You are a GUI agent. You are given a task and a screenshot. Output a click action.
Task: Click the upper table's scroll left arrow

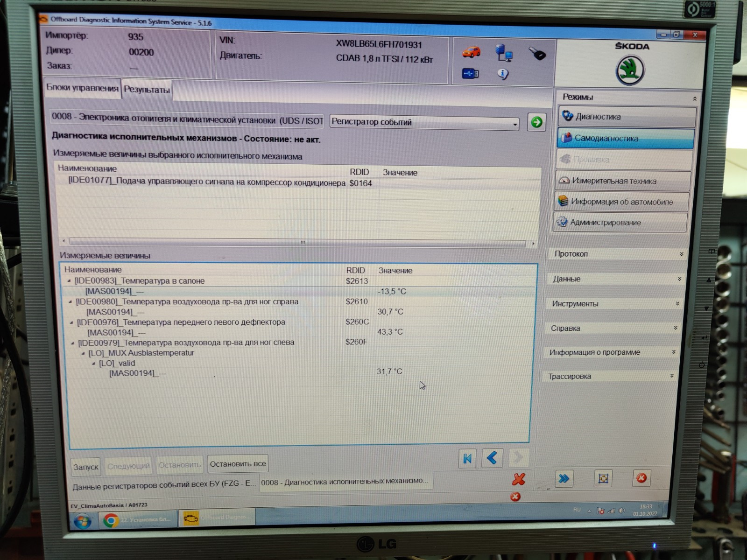coord(64,241)
